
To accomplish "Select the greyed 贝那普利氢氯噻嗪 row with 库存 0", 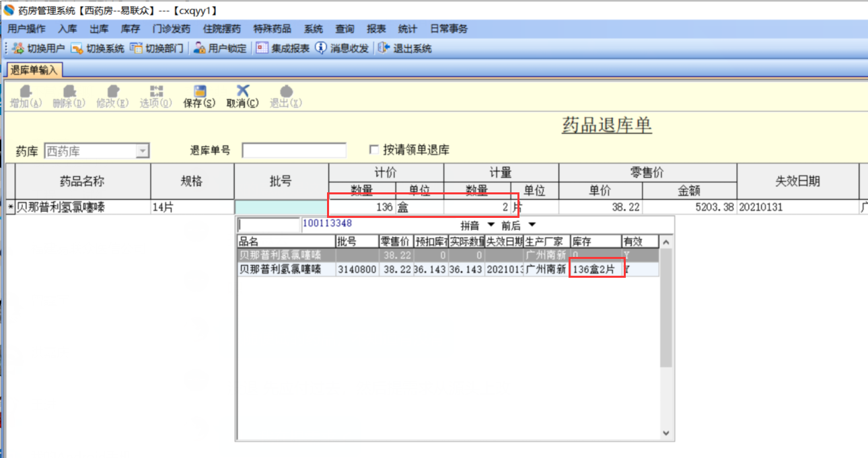I will (448, 256).
